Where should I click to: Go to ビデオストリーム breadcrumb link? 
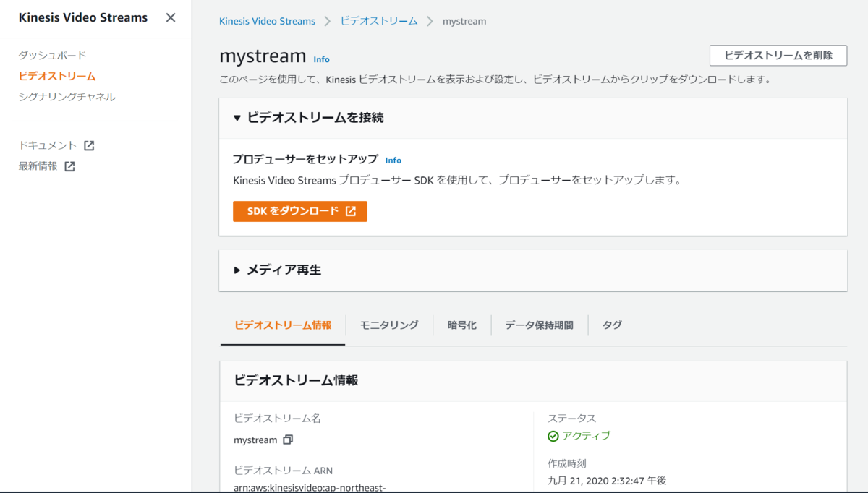(379, 21)
